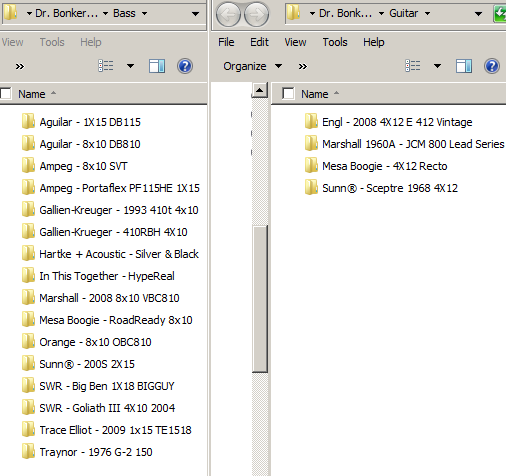Click the Help icon in Guitar window toolbar

tap(491, 66)
